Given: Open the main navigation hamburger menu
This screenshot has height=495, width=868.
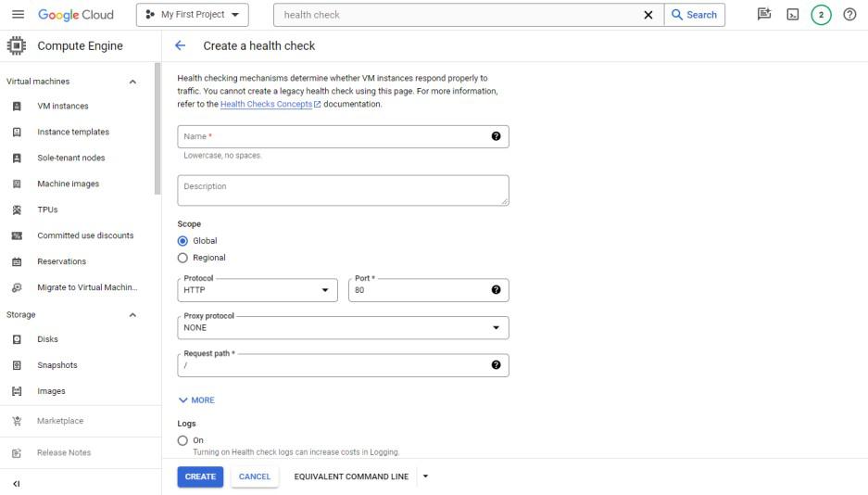Looking at the screenshot, I should pos(18,15).
